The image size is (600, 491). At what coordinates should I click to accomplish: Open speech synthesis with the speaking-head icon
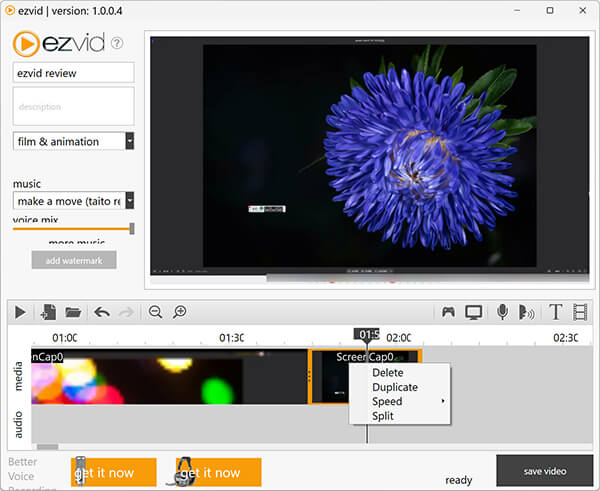click(x=527, y=312)
